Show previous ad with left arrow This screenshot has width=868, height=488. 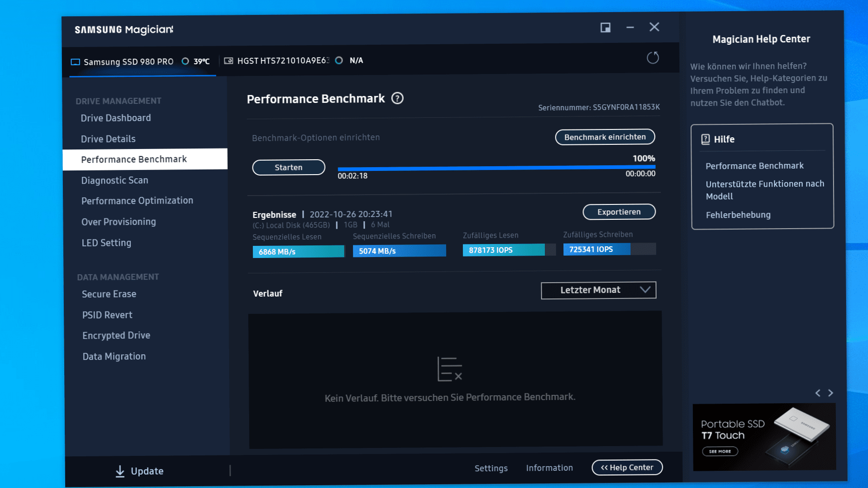click(x=818, y=393)
